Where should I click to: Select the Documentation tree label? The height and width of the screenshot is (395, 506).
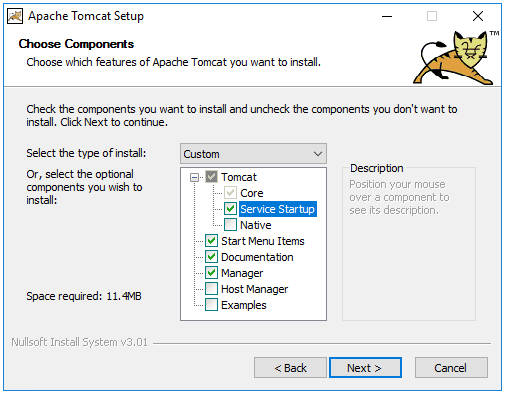coord(257,257)
